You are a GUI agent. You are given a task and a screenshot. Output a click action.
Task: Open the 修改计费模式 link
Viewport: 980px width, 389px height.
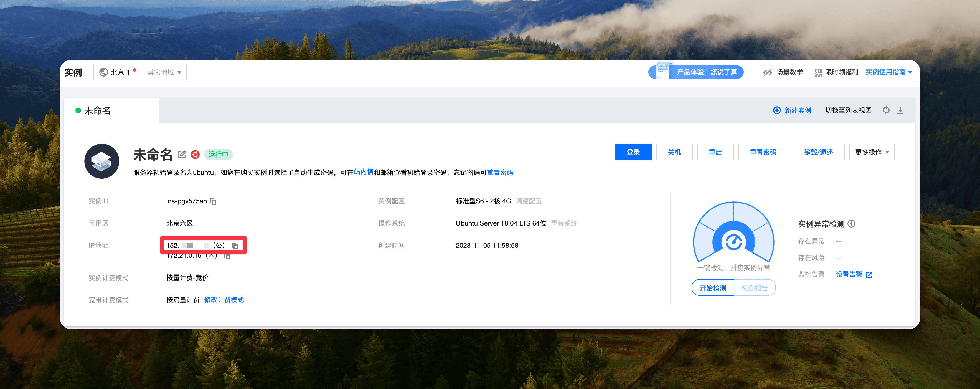(224, 300)
